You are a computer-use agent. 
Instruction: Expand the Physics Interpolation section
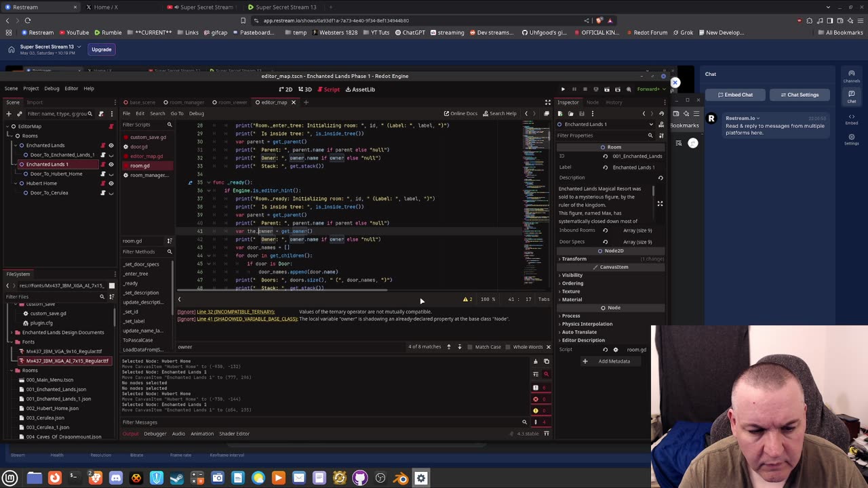click(609, 324)
